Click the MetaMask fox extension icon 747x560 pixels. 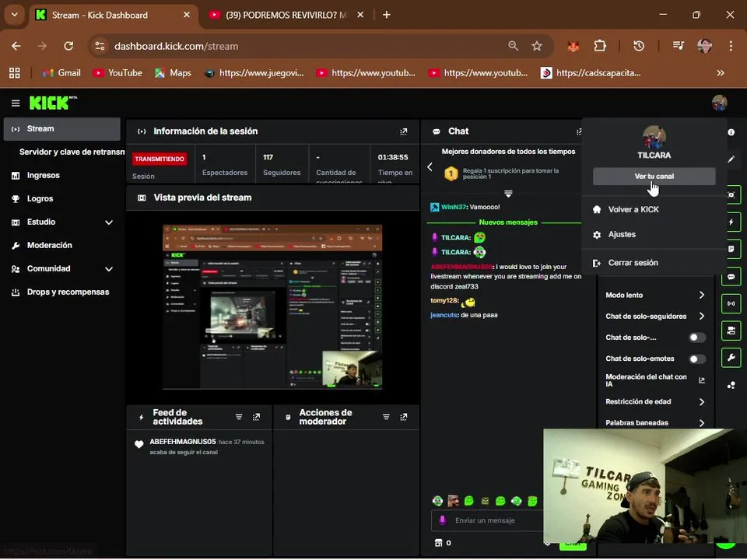573,46
